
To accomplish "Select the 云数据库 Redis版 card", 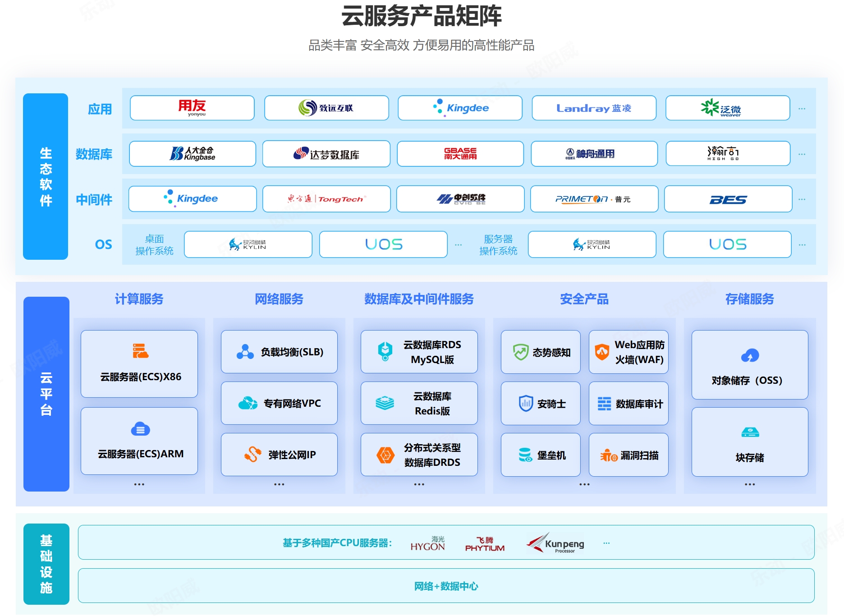I will [419, 403].
